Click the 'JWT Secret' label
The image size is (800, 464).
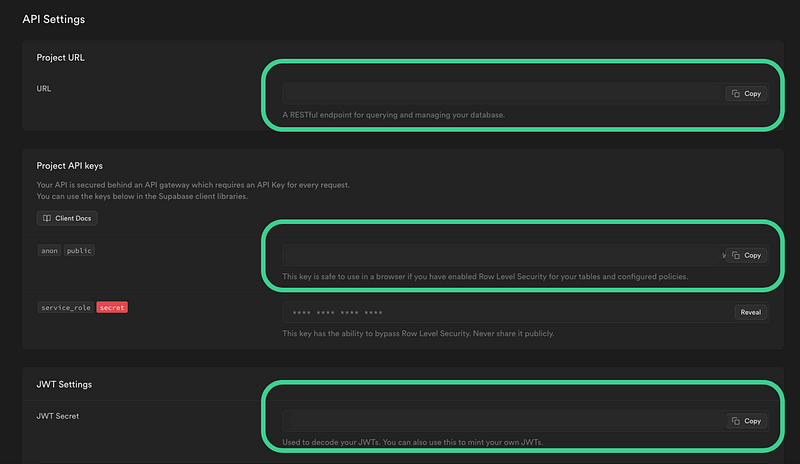[58, 416]
